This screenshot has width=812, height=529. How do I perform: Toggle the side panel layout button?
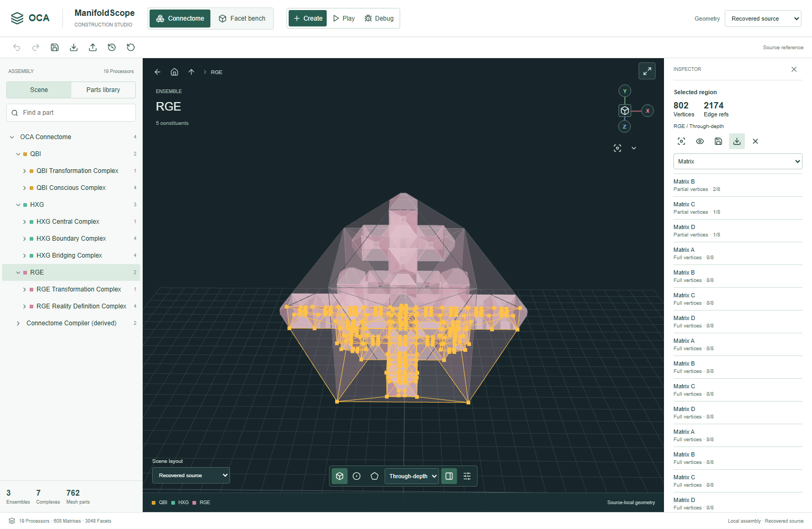[x=449, y=476]
